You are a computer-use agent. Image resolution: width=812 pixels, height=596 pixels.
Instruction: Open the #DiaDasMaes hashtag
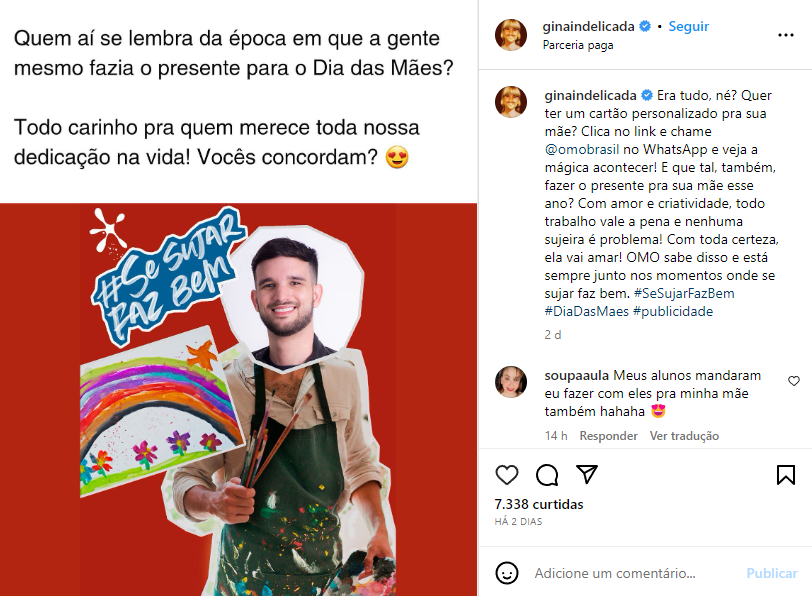586,312
